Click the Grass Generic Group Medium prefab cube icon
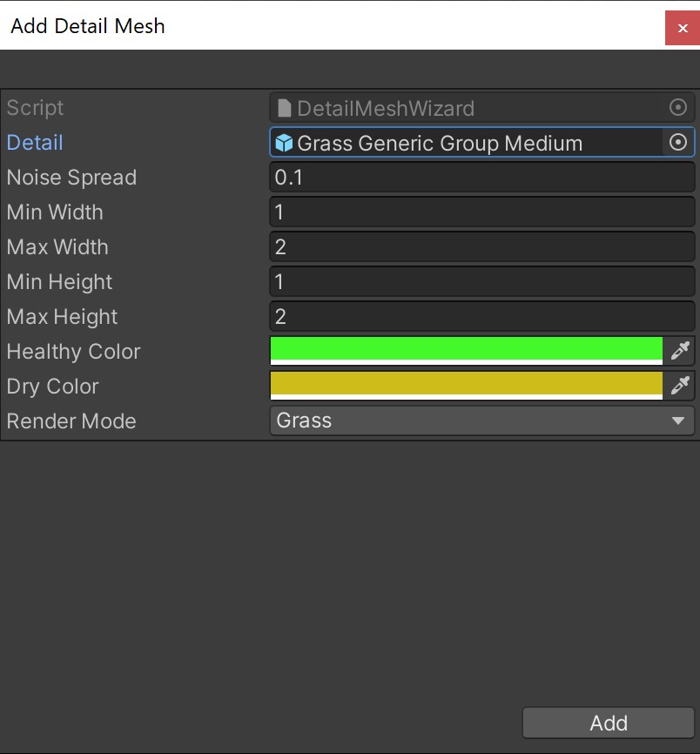Screen dimensions: 700x754 tap(283, 142)
